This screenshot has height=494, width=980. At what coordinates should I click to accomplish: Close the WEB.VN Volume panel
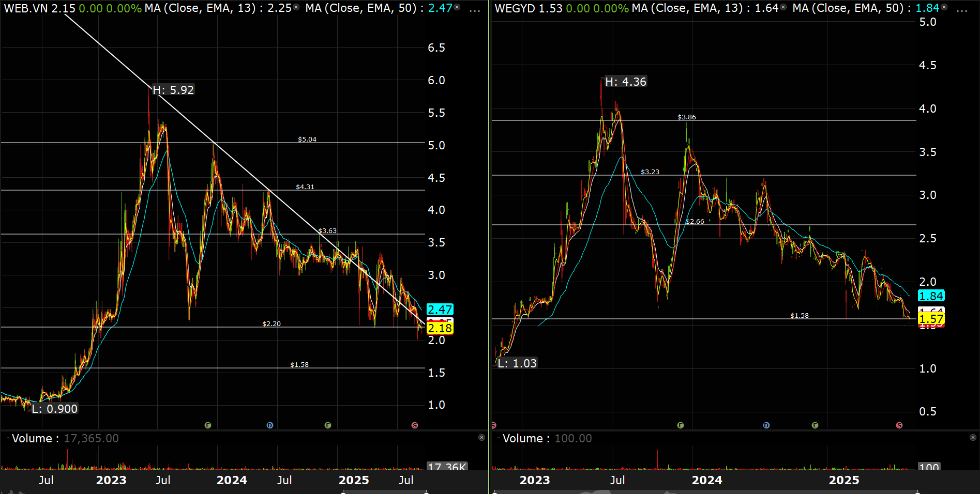click(481, 438)
